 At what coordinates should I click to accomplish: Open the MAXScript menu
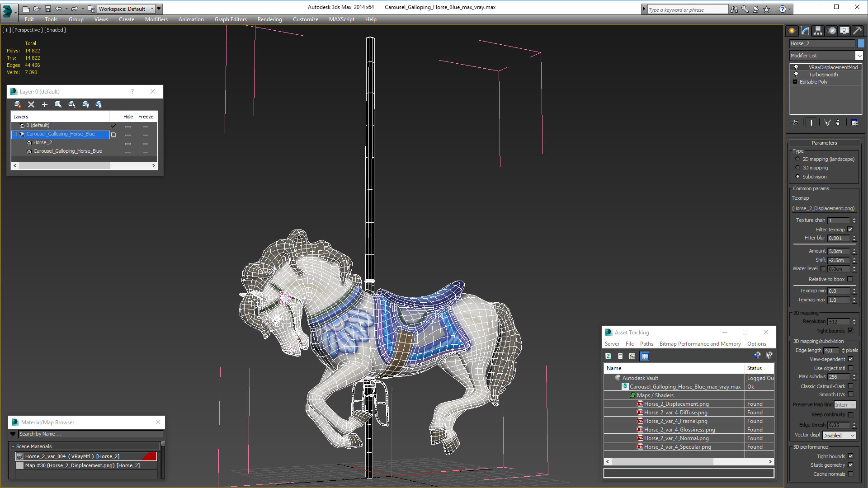[x=342, y=19]
